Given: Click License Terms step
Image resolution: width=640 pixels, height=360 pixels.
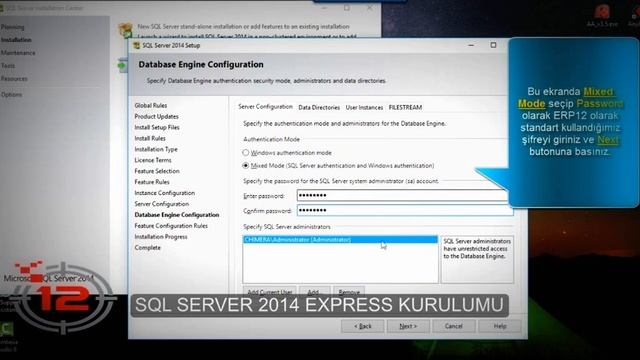Looking at the screenshot, I should pyautogui.click(x=153, y=160).
